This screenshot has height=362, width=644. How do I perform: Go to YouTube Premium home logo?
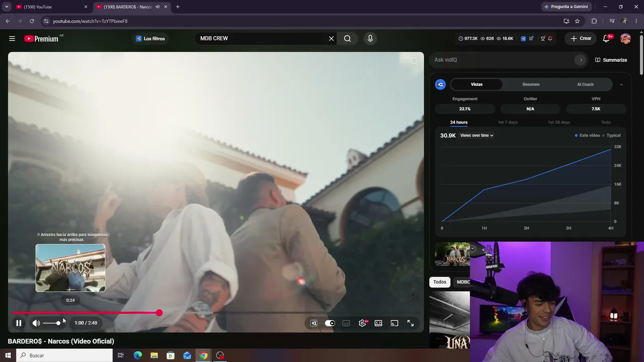(41, 39)
